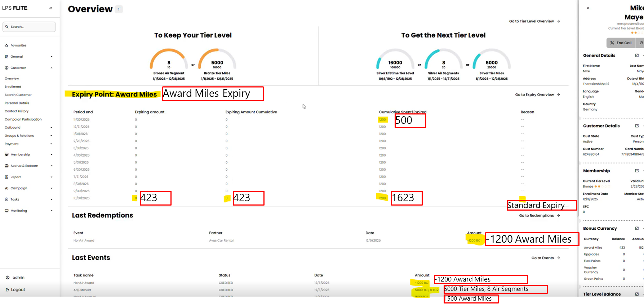
Task: Select Search Customer in sidebar
Action: (18, 95)
